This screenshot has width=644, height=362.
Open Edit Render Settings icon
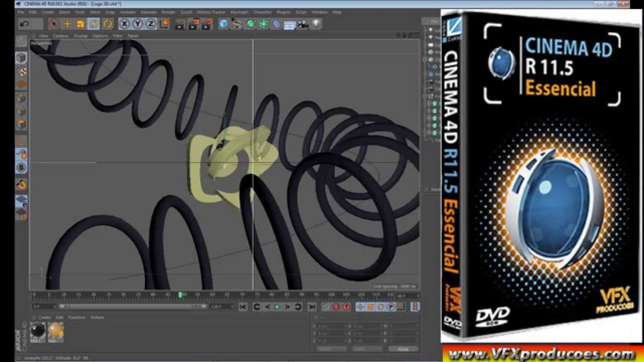coord(206,24)
